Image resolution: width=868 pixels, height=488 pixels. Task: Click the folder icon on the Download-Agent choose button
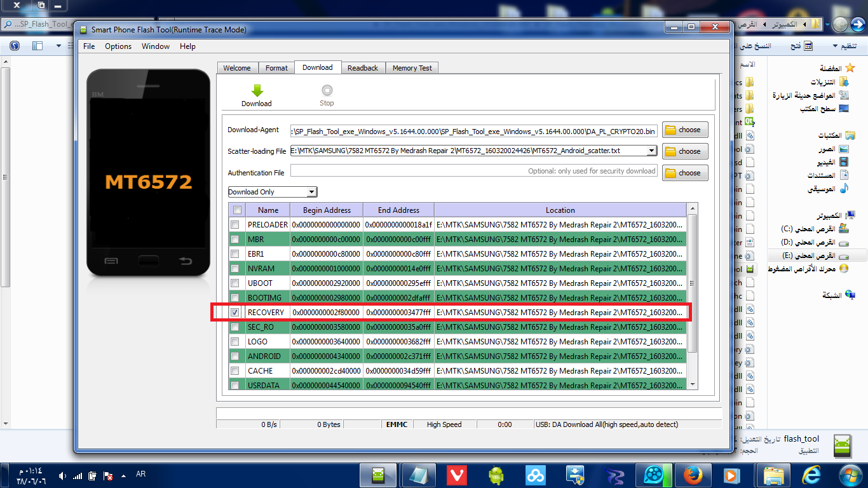[670, 130]
